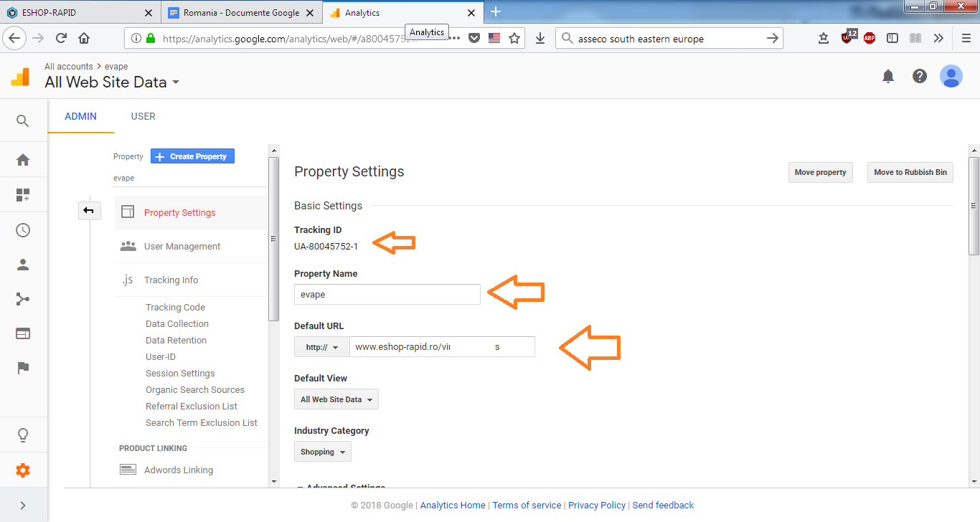This screenshot has height=522, width=980.
Task: Open the All Web Site Data account selector
Action: pyautogui.click(x=112, y=82)
